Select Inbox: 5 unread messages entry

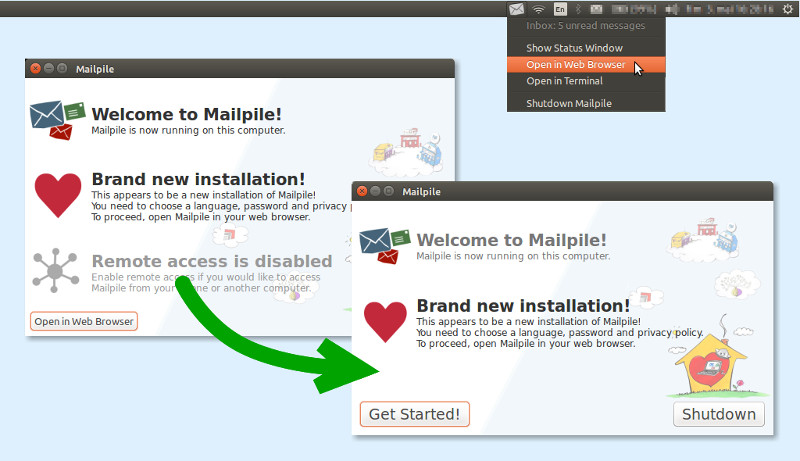tap(586, 25)
